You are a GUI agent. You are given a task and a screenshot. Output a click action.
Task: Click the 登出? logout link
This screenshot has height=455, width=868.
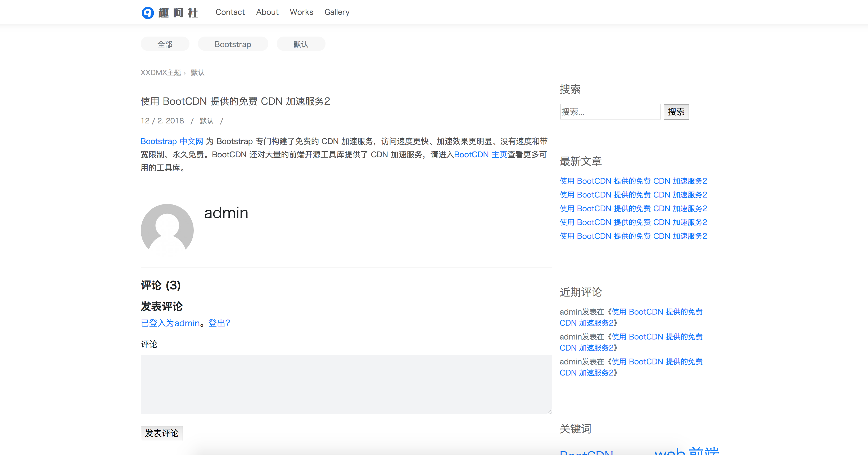[219, 323]
